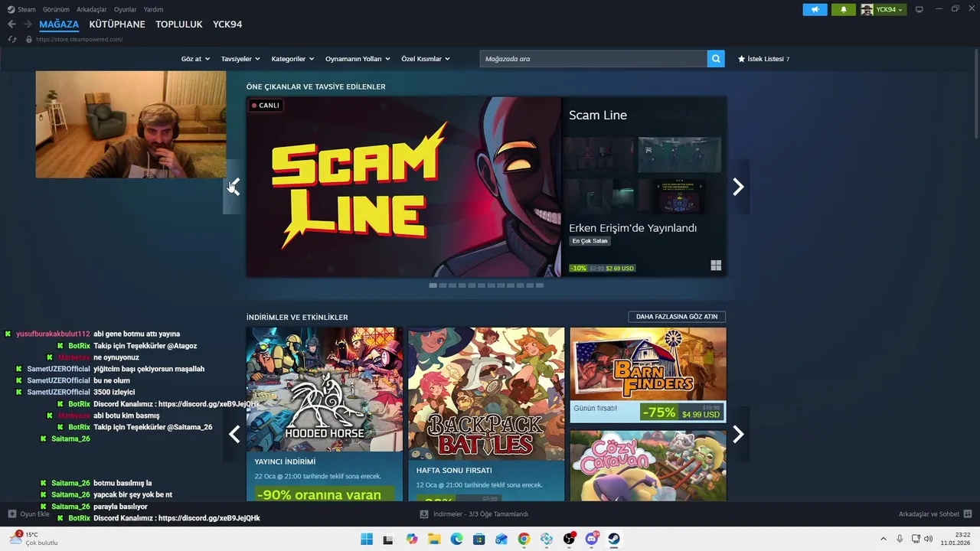Go back with the Steam back arrow
The width and height of the screenshot is (980, 551).
click(x=11, y=24)
